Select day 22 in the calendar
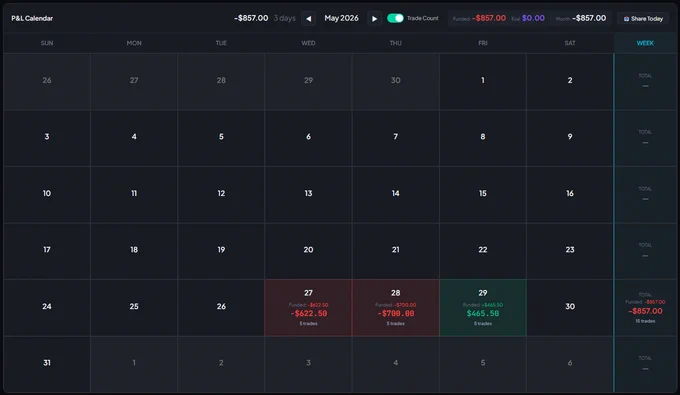Viewport: 680px width, 395px height. [483, 251]
